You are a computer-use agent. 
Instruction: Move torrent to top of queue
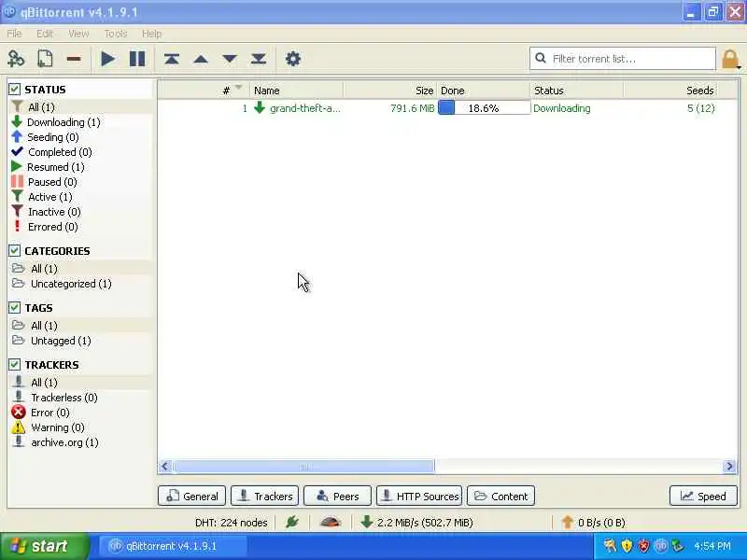click(x=172, y=59)
